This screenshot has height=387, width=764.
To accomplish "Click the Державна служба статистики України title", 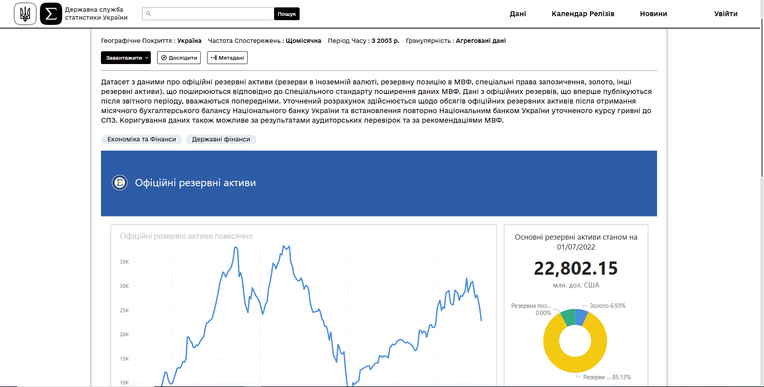I will tap(96, 14).
